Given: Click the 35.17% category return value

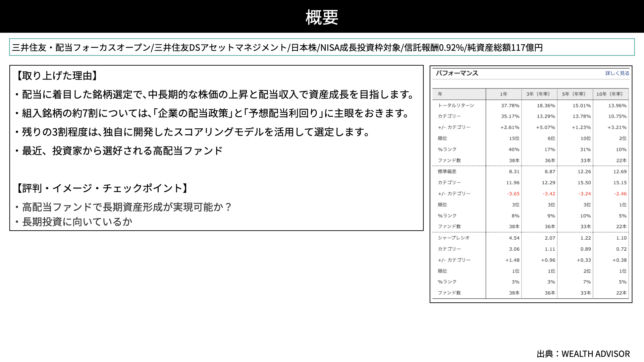Looking at the screenshot, I should tap(510, 116).
